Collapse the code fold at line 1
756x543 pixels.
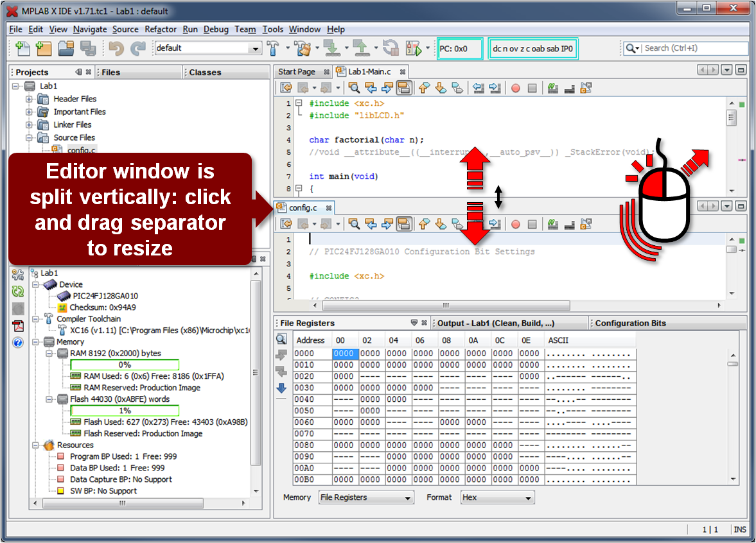coord(298,103)
